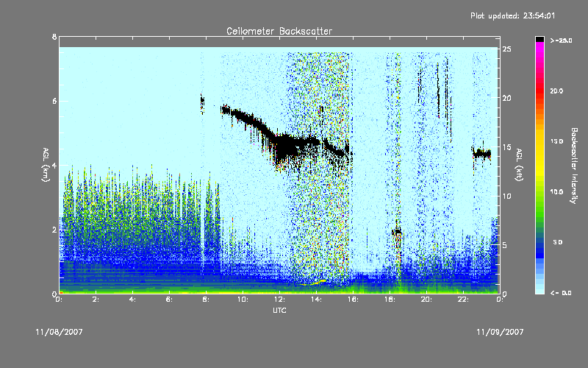Click the "10" tick on the kft axis
This screenshot has height=368, width=588.
pyautogui.click(x=506, y=196)
